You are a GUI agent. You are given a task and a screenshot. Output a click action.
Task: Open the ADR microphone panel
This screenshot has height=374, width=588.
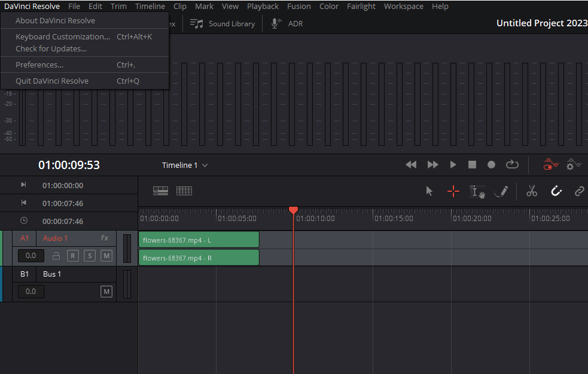coord(287,23)
